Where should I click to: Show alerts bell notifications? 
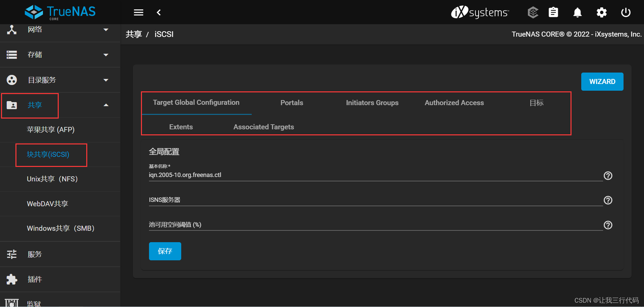coord(577,13)
